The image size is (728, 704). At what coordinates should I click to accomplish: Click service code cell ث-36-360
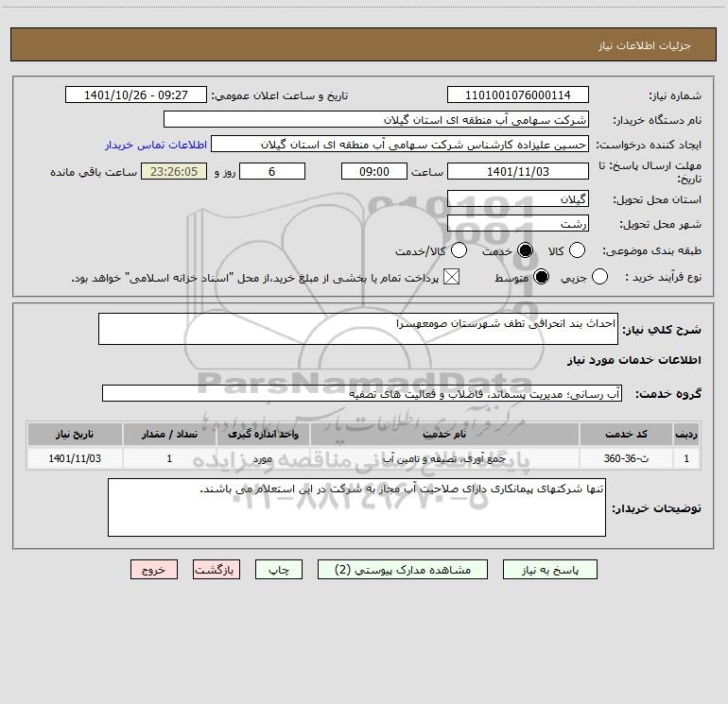coord(626,458)
